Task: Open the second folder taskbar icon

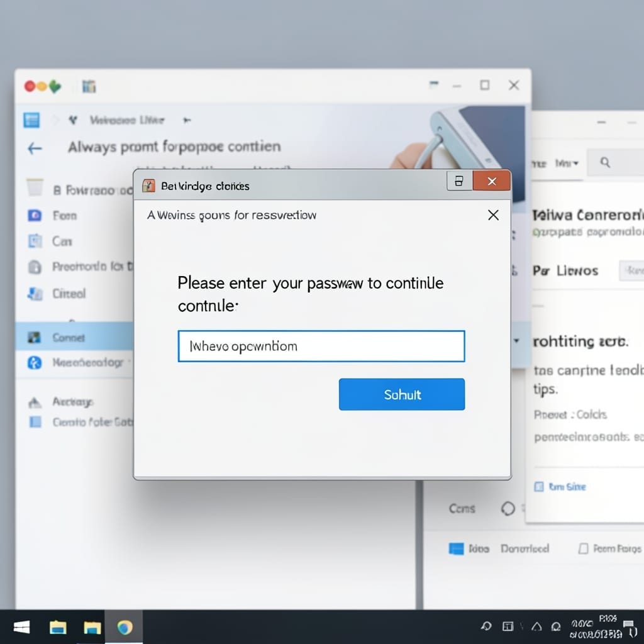Action: (x=92, y=628)
